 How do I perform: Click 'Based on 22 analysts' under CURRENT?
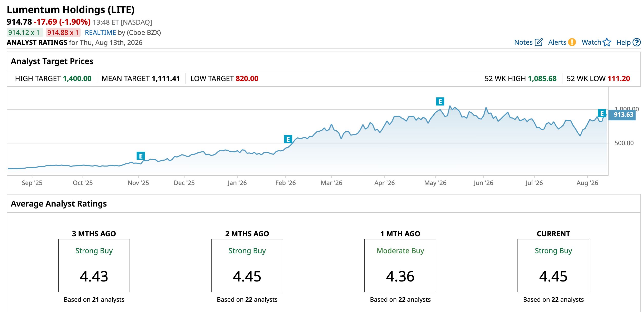[x=553, y=299]
